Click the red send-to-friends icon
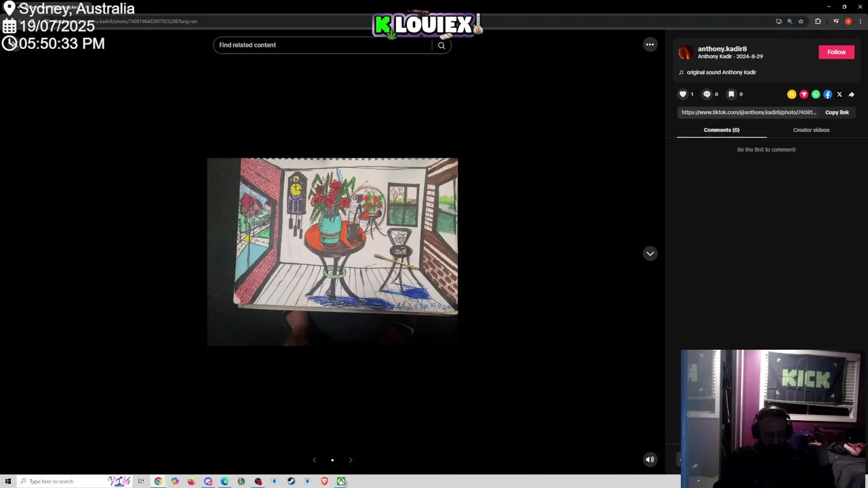The height and width of the screenshot is (488, 868). coord(804,94)
